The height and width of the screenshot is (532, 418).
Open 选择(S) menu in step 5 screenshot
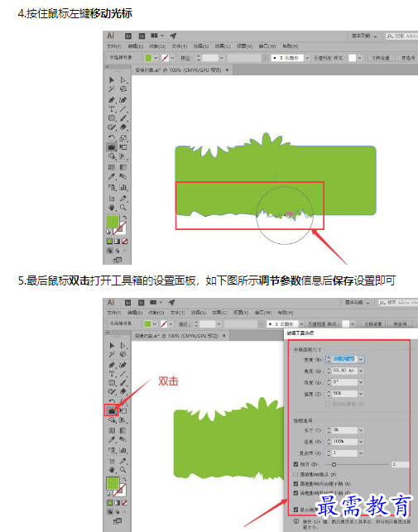[x=199, y=312]
